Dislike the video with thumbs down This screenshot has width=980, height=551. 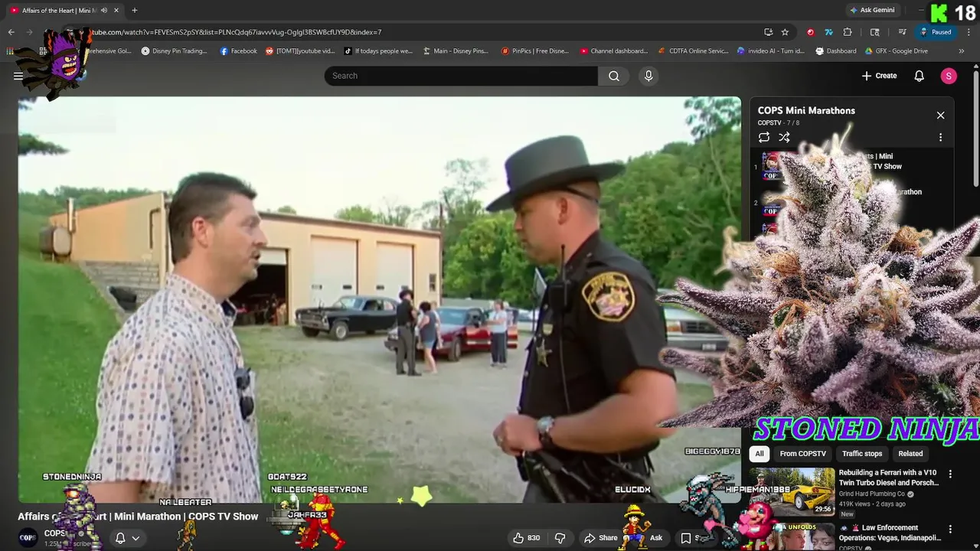coord(560,538)
